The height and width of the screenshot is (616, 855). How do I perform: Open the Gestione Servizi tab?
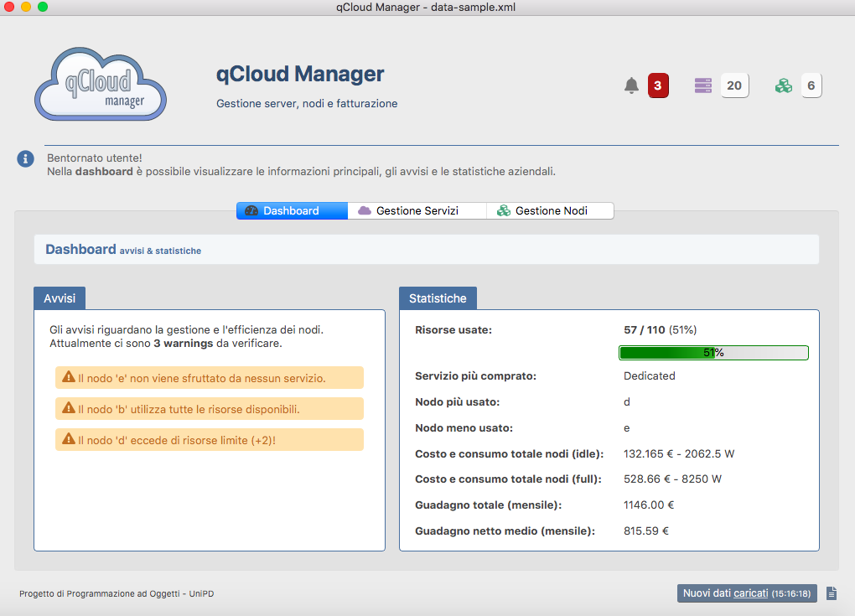pos(417,211)
